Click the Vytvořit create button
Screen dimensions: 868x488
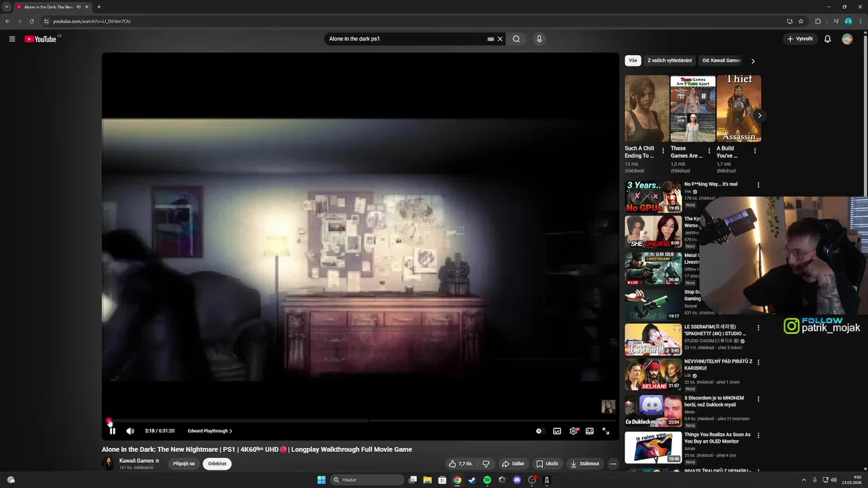[x=800, y=39]
